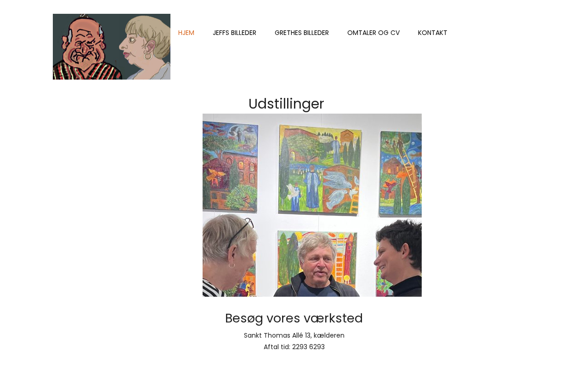This screenshot has height=368, width=588.
Task: Click the Sankt Thomas Allé 13 address
Action: coord(294,335)
